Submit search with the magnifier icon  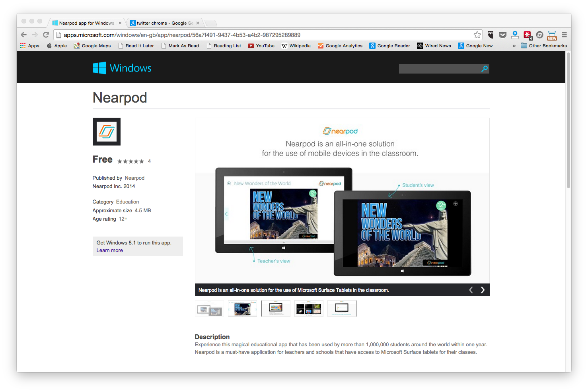(485, 69)
